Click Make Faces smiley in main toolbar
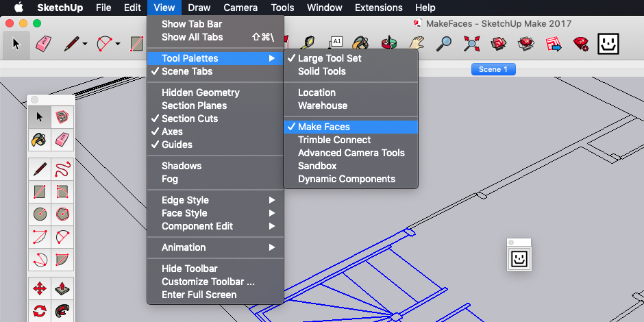The image size is (644, 322). click(608, 44)
